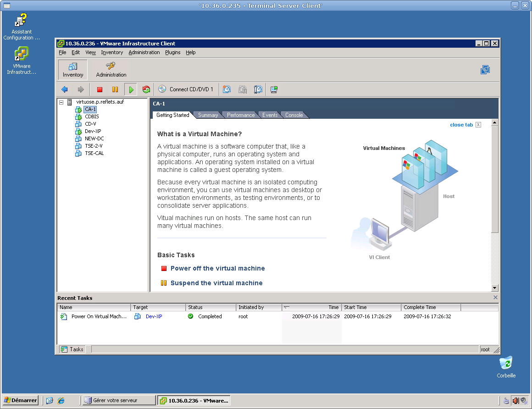Screen dimensions: 532x409
Task: Sort tasks by the Name column header
Action: click(94, 307)
